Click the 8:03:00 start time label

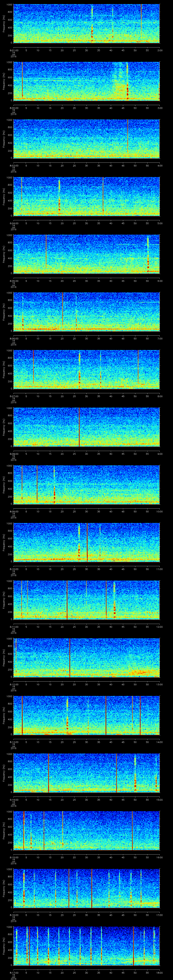[14, 166]
